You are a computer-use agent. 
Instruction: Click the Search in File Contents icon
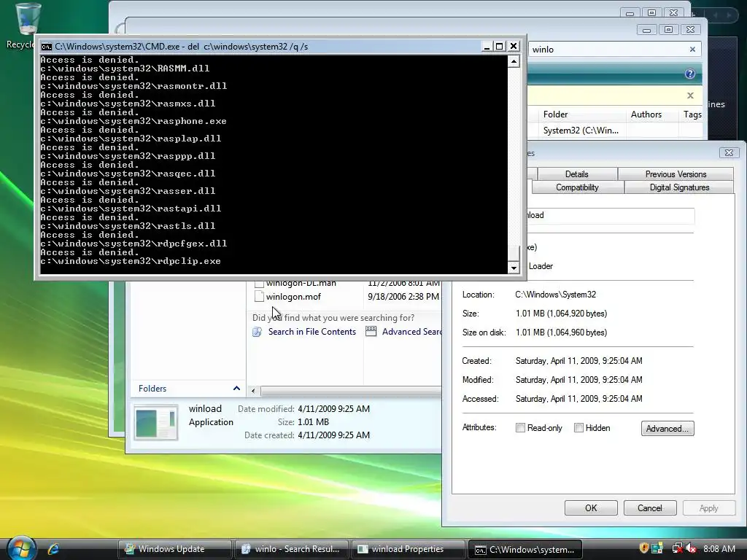click(258, 332)
